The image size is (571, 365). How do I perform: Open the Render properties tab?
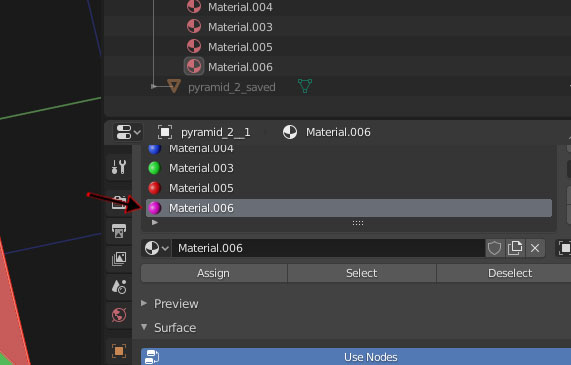click(x=119, y=202)
